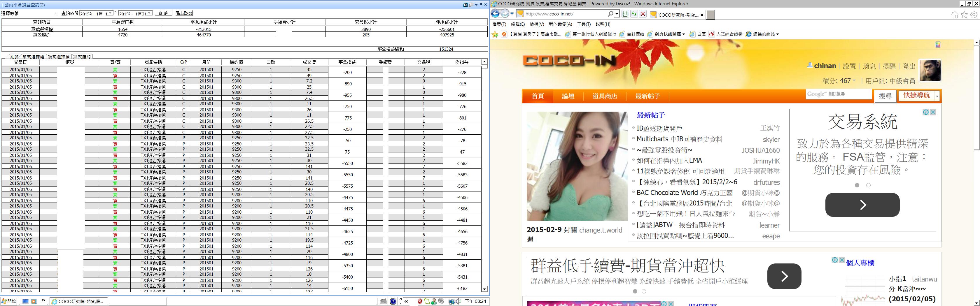980x306 pixels.
Task: Open the 我的最愛(A) menu
Action: pyautogui.click(x=560, y=24)
